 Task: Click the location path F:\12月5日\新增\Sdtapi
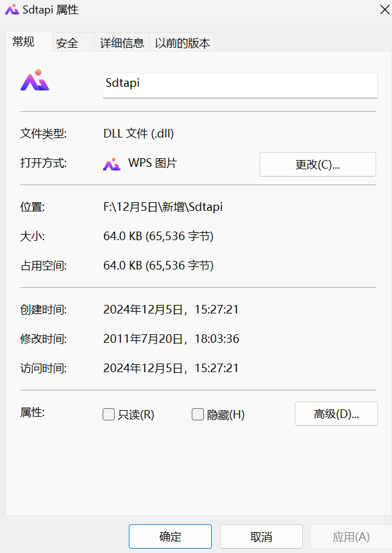[x=163, y=207]
